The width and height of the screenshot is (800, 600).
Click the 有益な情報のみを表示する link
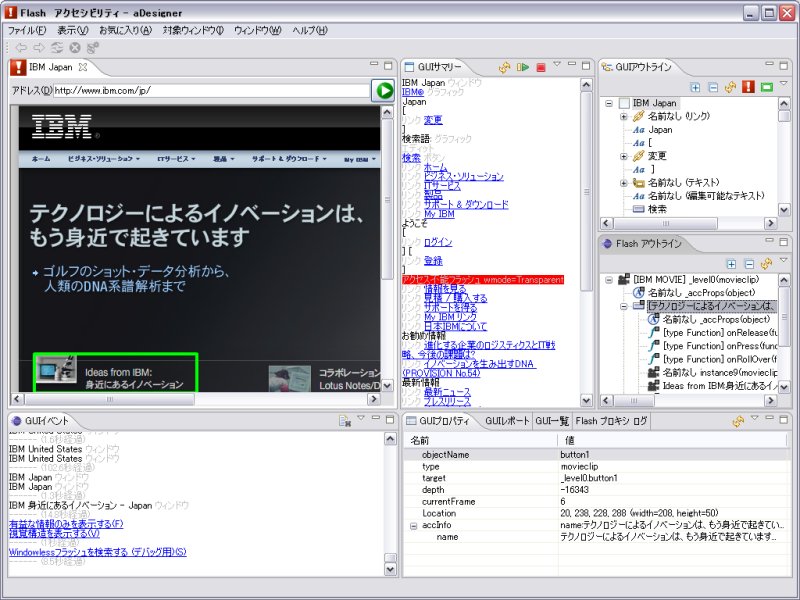click(x=66, y=524)
